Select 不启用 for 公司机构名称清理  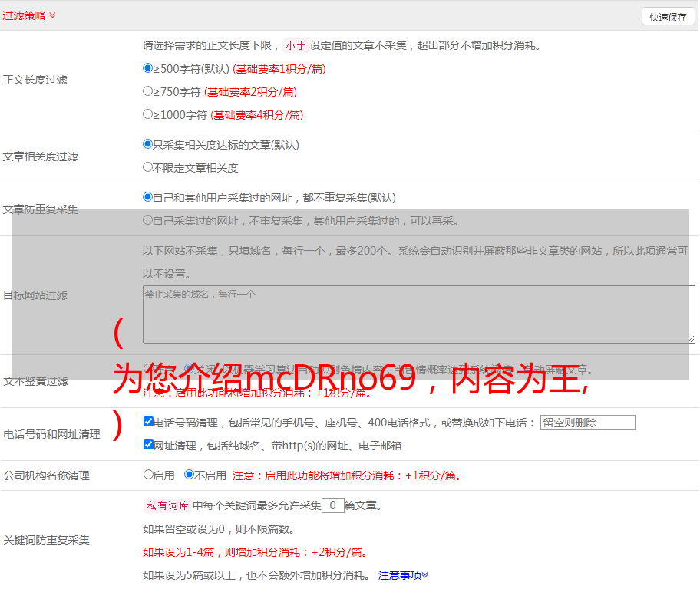pos(190,474)
